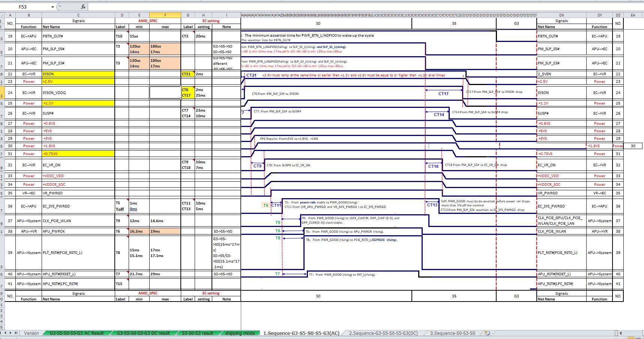Select column C header
The height and width of the screenshot is (339, 644).
[78, 15]
